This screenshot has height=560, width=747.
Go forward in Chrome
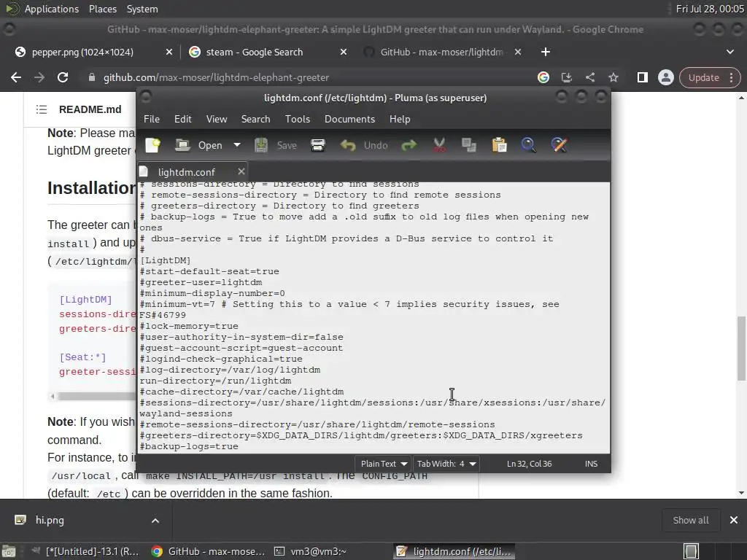coord(39,77)
